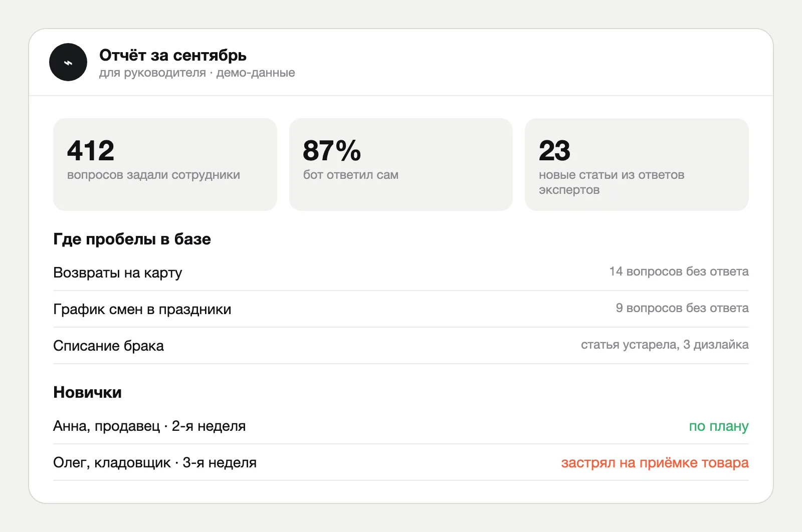Screen dimensions: 802x532
Task: Click red застрял на приёмке товара status
Action: pyautogui.click(x=655, y=463)
